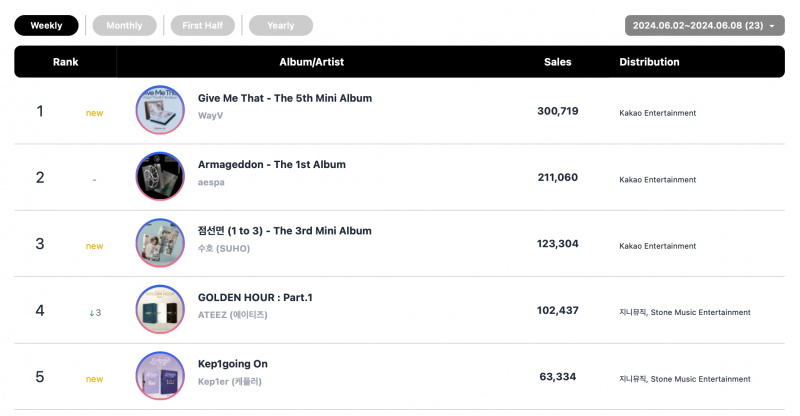Switch to the Yearly chart tab
The image size is (800, 416).
pyautogui.click(x=281, y=26)
